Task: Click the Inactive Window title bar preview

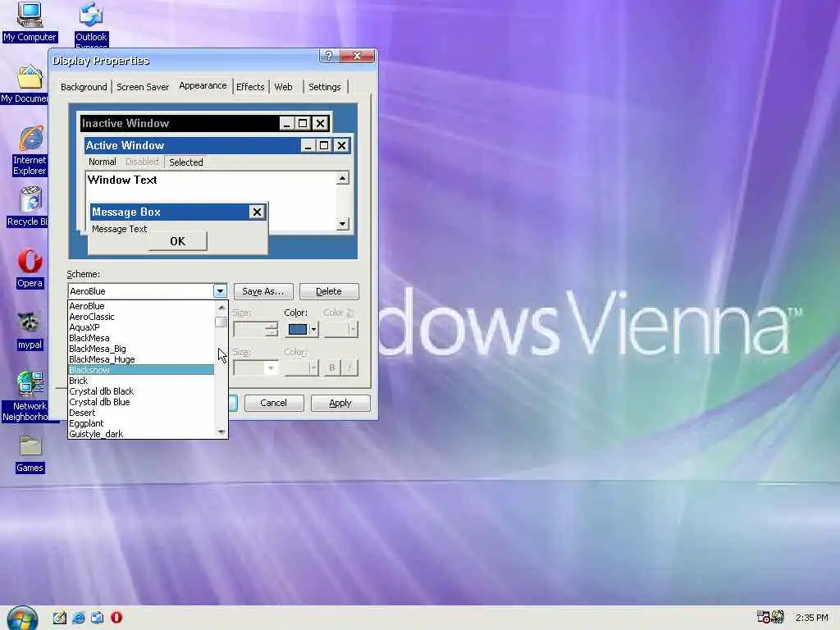Action: point(179,123)
